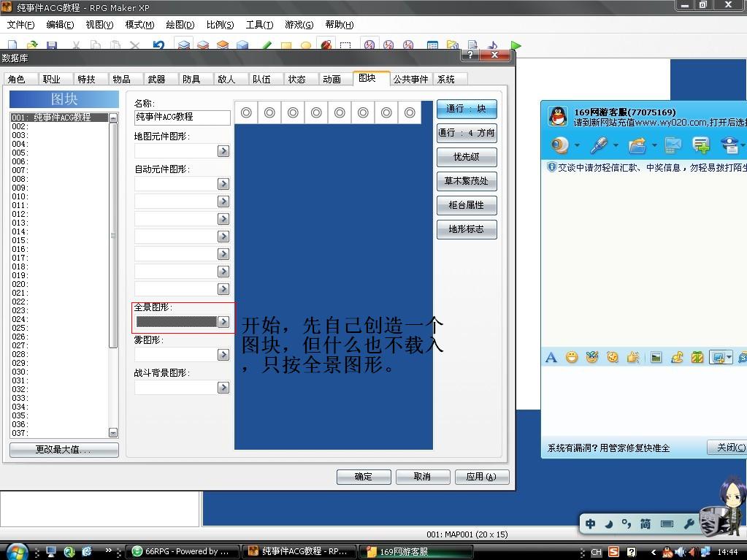Screen dimensions: 747x560
Task: Click the Undo arrow in RPG Maker toolbar
Action: [158, 45]
